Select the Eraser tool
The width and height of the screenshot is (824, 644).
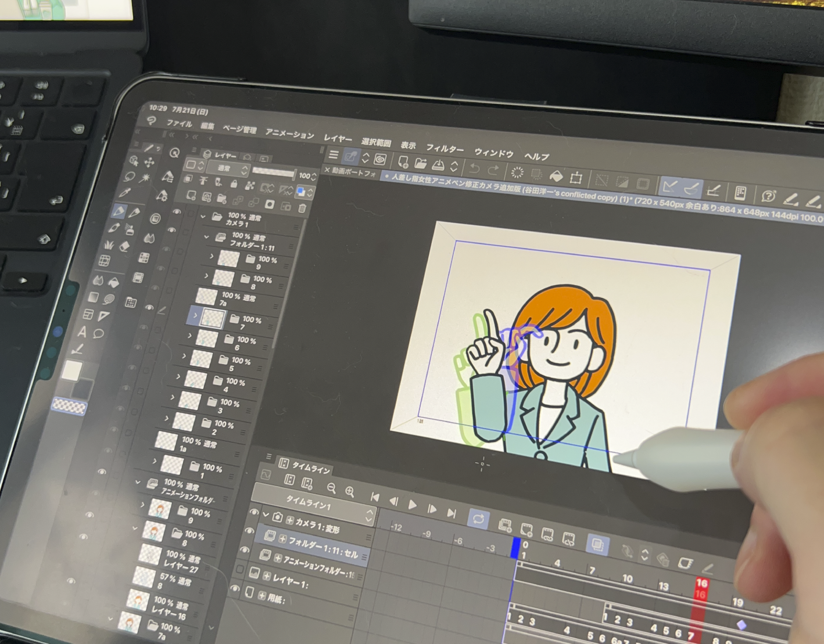pyautogui.click(x=124, y=247)
